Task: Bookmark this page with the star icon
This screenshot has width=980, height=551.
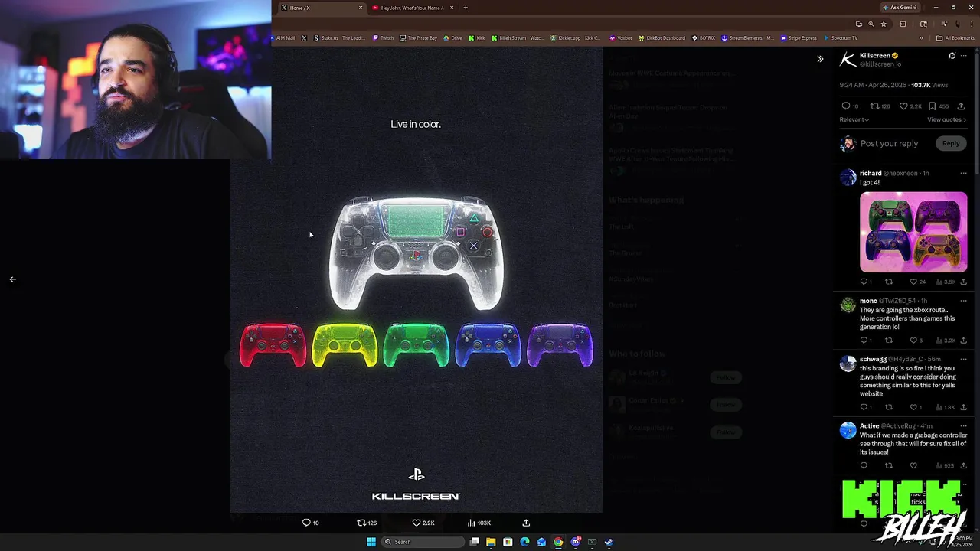Action: [884, 24]
